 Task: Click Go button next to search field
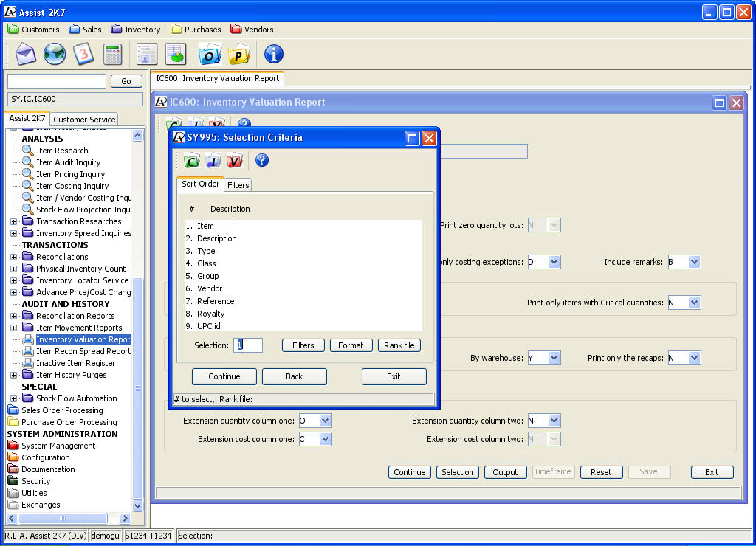pos(126,81)
